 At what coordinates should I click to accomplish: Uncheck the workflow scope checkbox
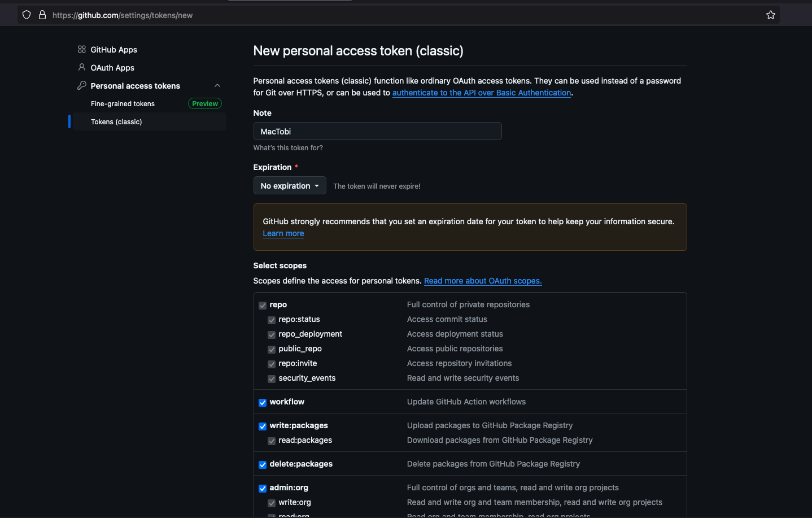(263, 403)
